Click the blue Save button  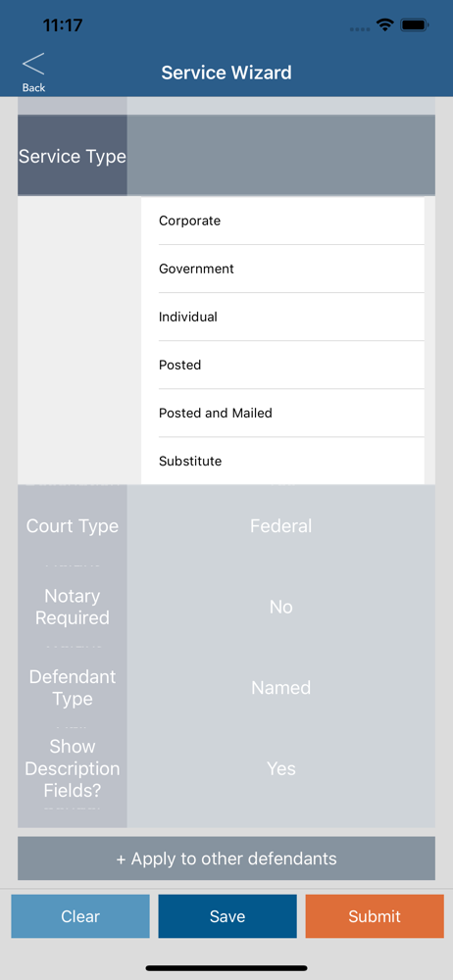pos(227,916)
